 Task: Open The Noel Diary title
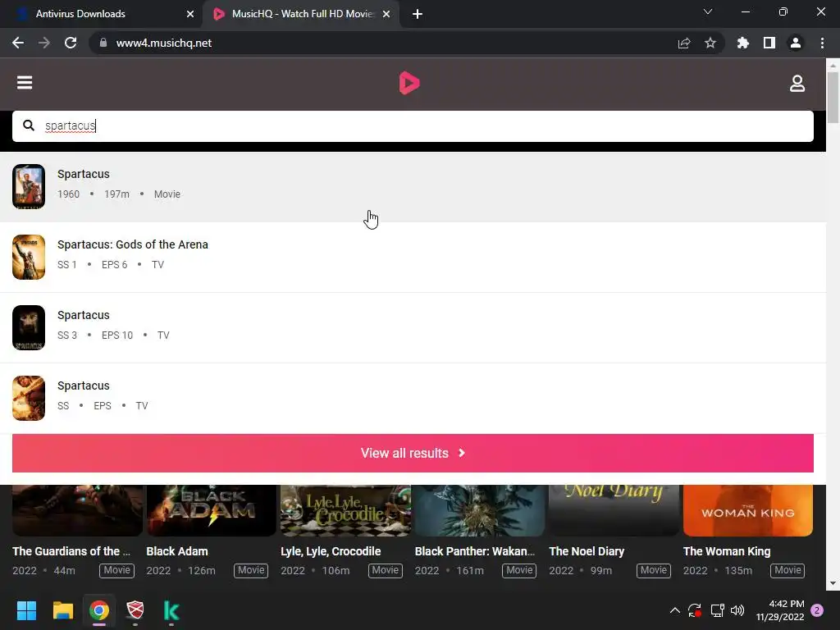pyautogui.click(x=587, y=551)
